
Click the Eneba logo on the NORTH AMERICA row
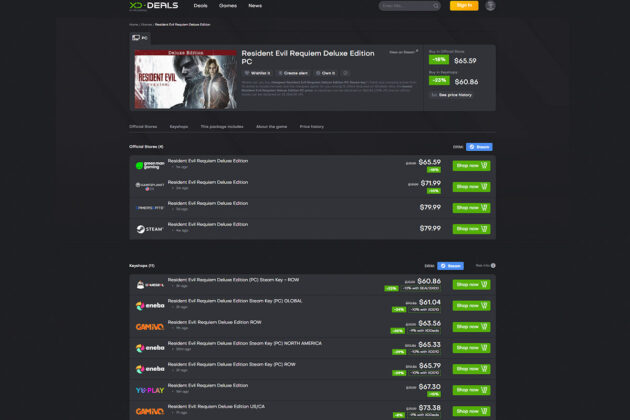tap(150, 348)
